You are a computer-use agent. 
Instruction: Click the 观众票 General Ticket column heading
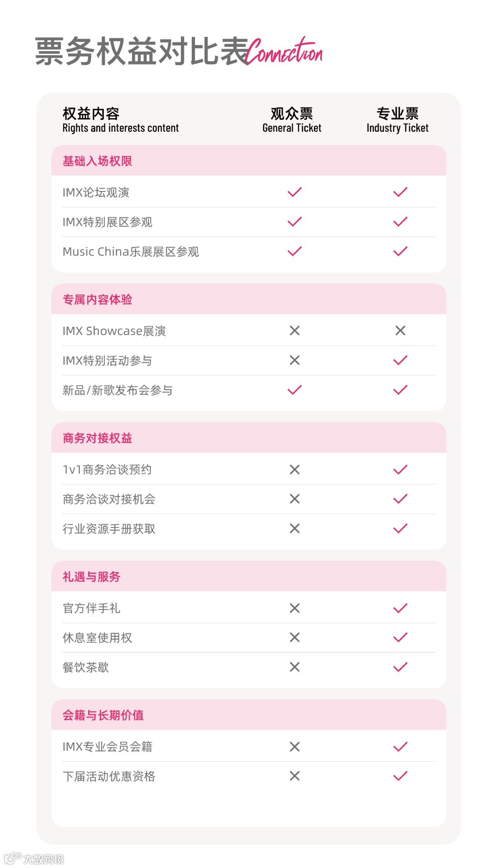coord(292,120)
